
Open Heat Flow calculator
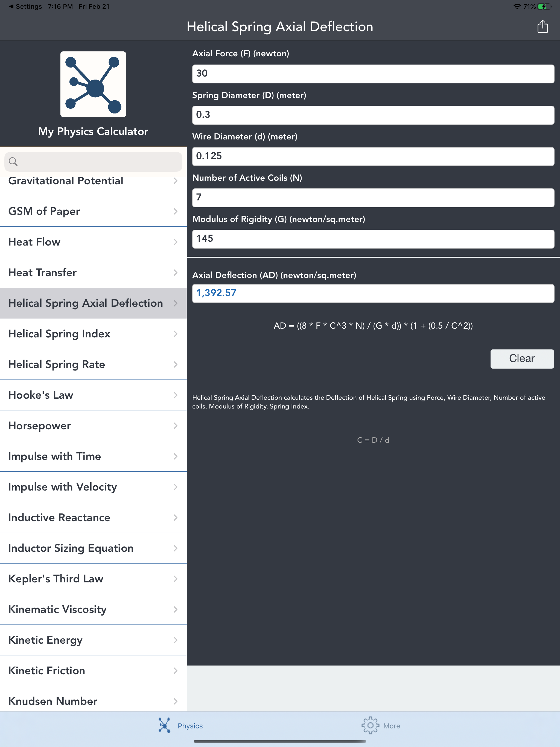tap(93, 242)
